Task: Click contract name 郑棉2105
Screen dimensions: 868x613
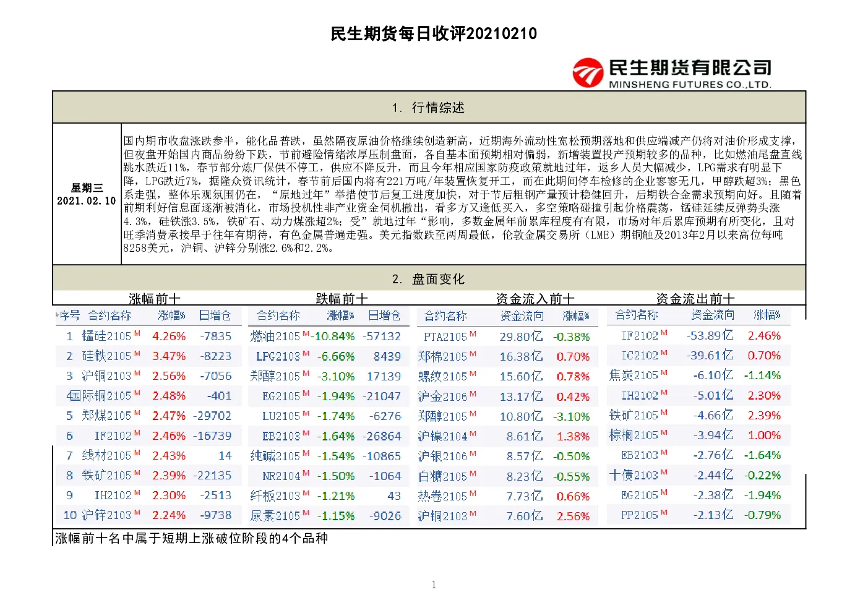Action: [x=442, y=357]
